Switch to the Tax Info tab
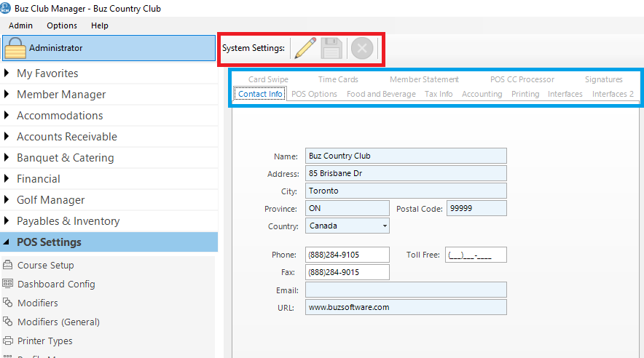The image size is (644, 358). pos(439,94)
